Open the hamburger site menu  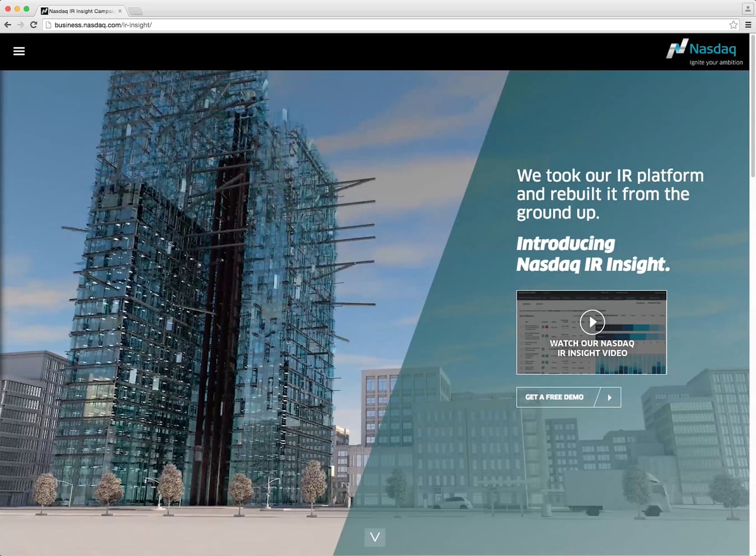19,51
